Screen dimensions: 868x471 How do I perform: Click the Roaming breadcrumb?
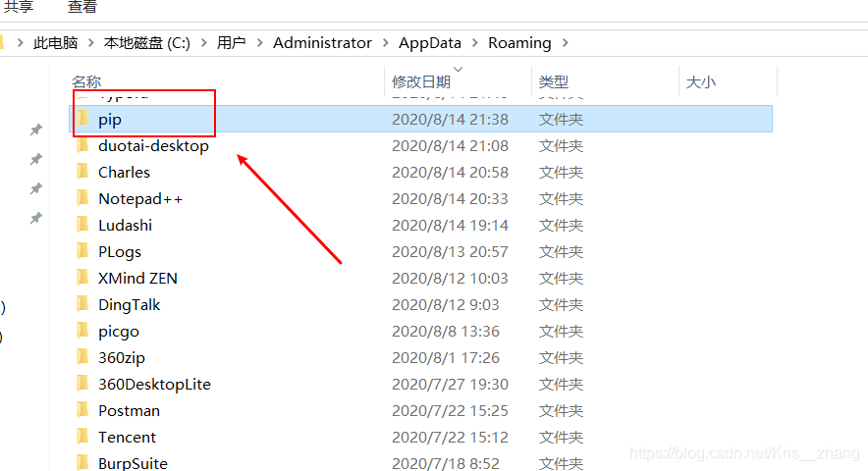519,42
